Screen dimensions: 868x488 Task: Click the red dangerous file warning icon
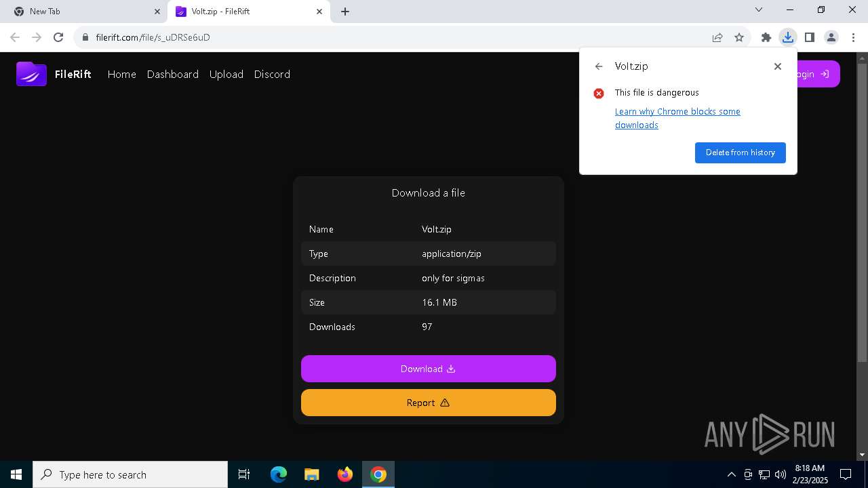tap(599, 94)
